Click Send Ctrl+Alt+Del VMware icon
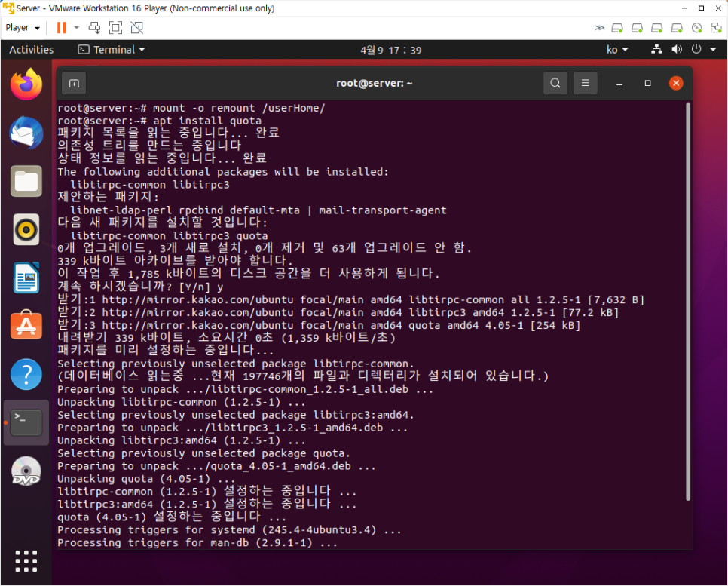Viewport: 728px width, 586px height. (94, 28)
